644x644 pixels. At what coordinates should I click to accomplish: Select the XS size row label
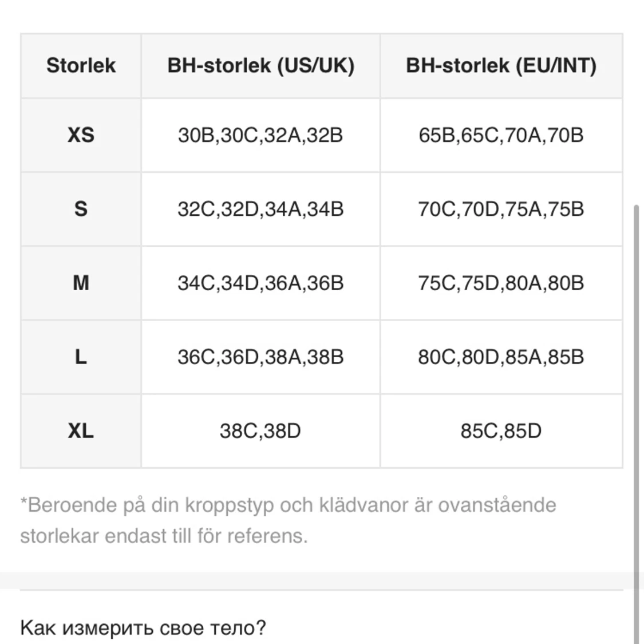click(81, 135)
